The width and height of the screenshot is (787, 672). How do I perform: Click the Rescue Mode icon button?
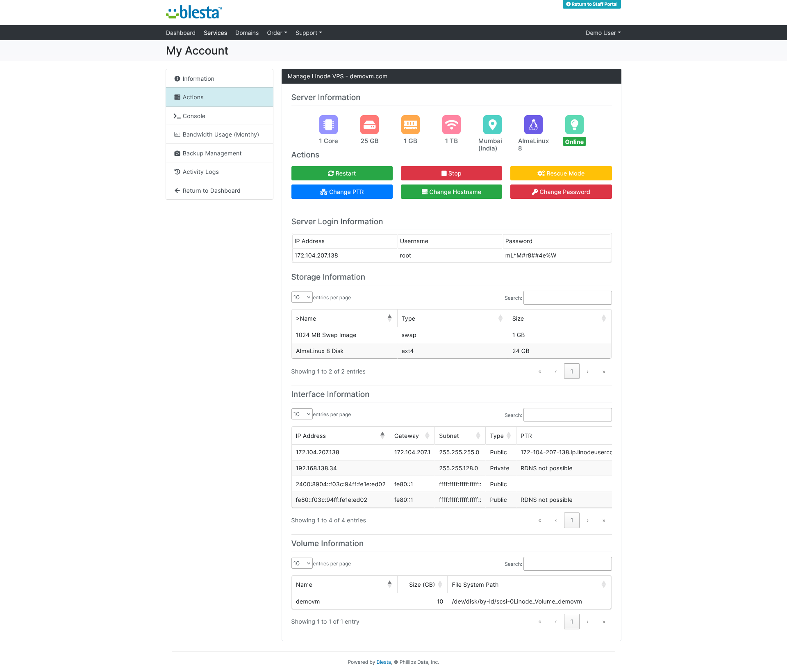pos(561,173)
